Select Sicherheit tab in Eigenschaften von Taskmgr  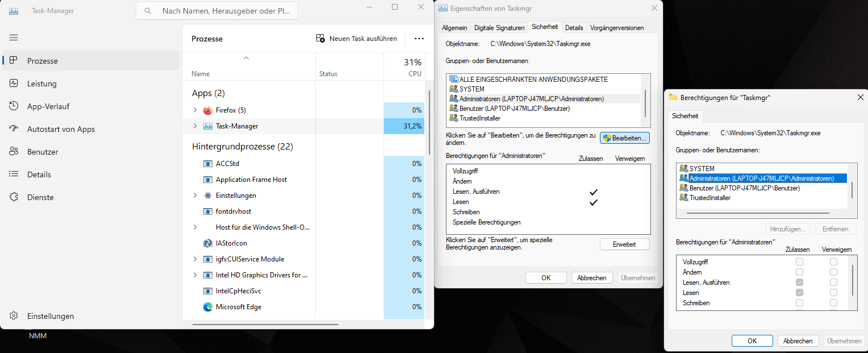click(x=545, y=27)
